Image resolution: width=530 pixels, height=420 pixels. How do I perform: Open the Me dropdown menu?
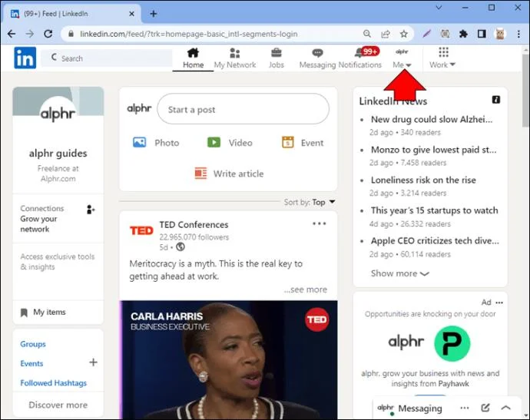(402, 58)
